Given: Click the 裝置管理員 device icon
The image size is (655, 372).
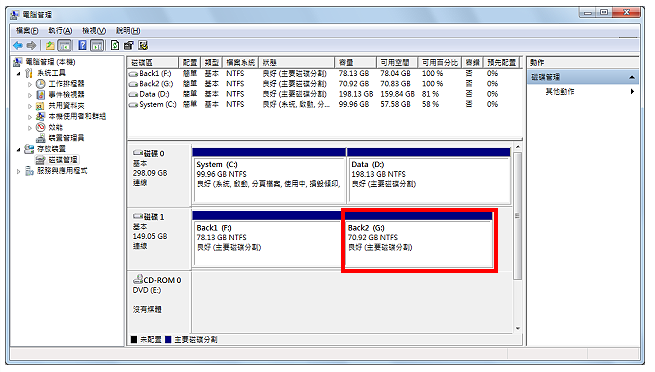Looking at the screenshot, I should (41, 138).
